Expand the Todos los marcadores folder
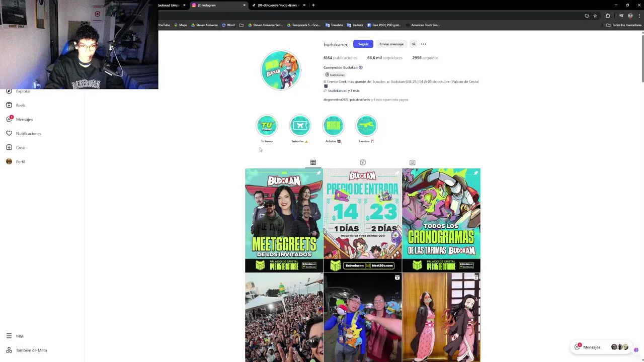 click(624, 25)
